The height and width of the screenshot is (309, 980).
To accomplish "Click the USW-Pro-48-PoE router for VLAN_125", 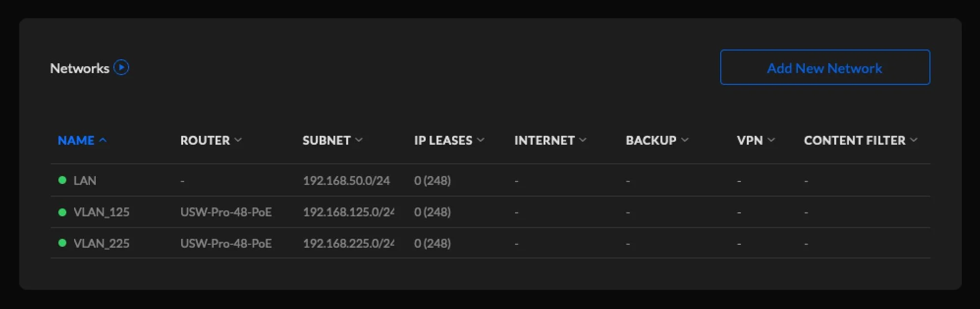I will click(226, 212).
